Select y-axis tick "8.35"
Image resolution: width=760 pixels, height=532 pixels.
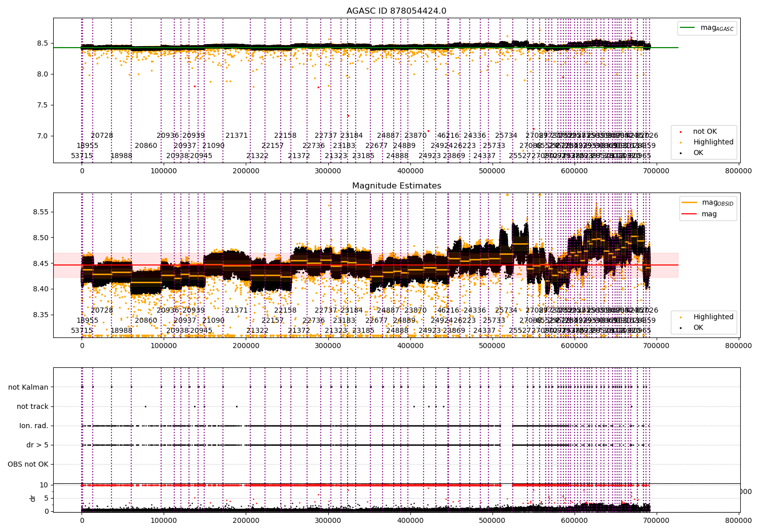[x=40, y=315]
